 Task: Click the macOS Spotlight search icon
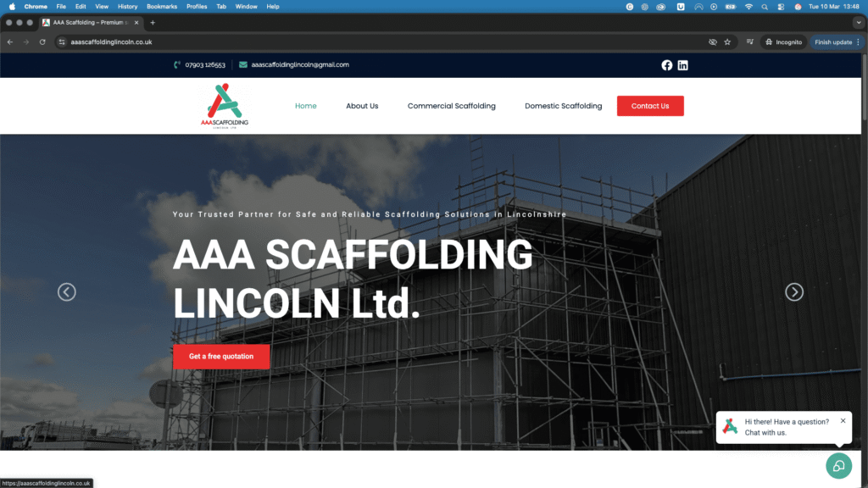(x=765, y=7)
